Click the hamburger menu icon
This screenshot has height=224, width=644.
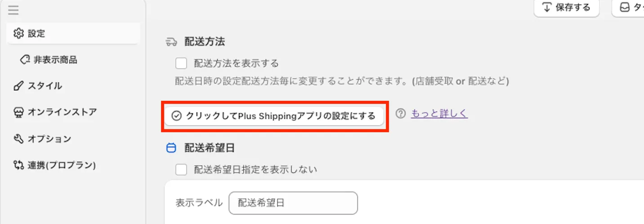(13, 10)
